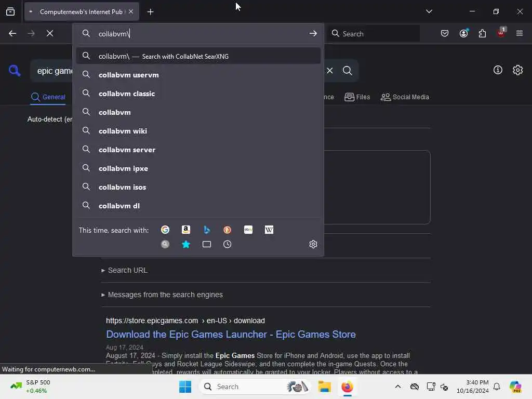Image resolution: width=532 pixels, height=399 pixels.
Task: Open File Explorer from taskbar
Action: pos(324,387)
